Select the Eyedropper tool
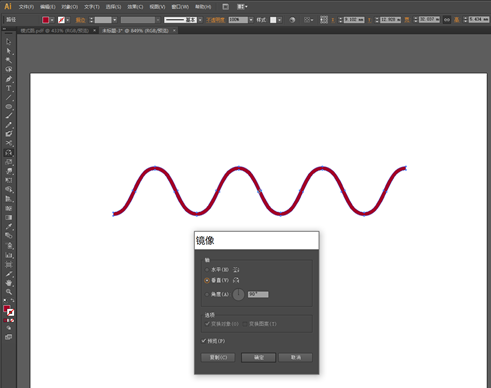 (9, 227)
